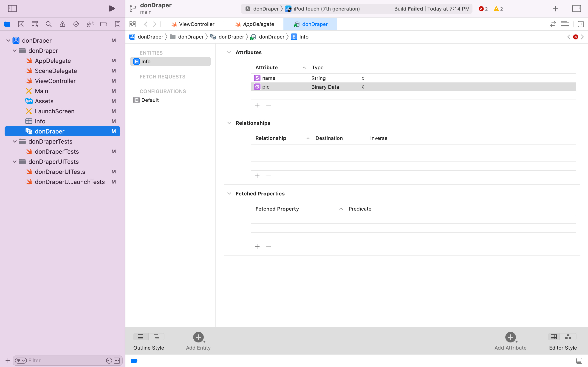588x367 pixels.
Task: Click the Filter field in navigator
Action: pos(66,360)
